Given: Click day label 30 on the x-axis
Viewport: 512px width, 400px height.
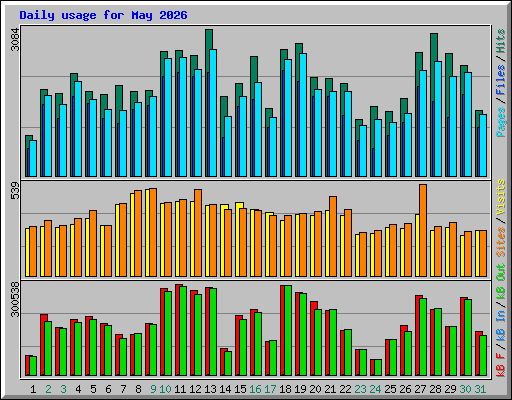Looking at the screenshot, I should [x=465, y=389].
